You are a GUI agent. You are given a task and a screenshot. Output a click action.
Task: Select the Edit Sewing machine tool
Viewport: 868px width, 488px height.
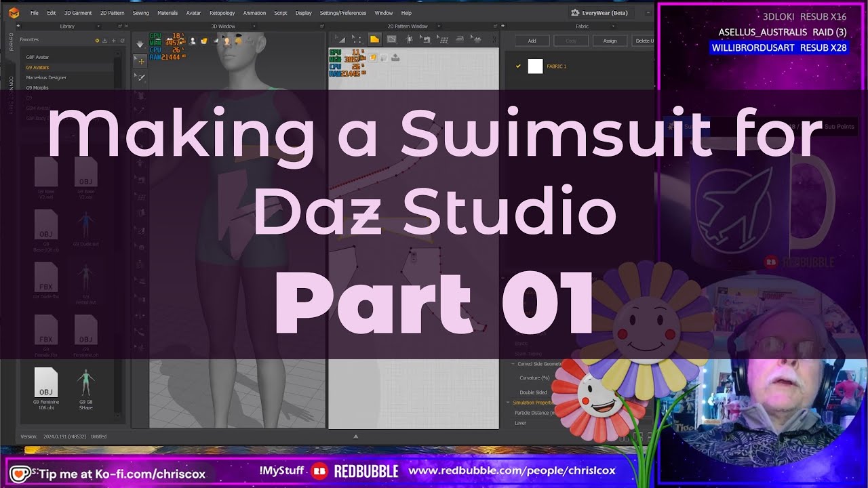point(427,39)
